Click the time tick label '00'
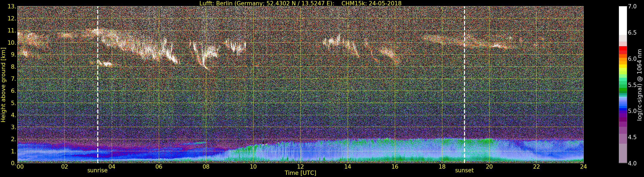Image resolution: width=644 pixels, height=177 pixels. (x=20, y=167)
